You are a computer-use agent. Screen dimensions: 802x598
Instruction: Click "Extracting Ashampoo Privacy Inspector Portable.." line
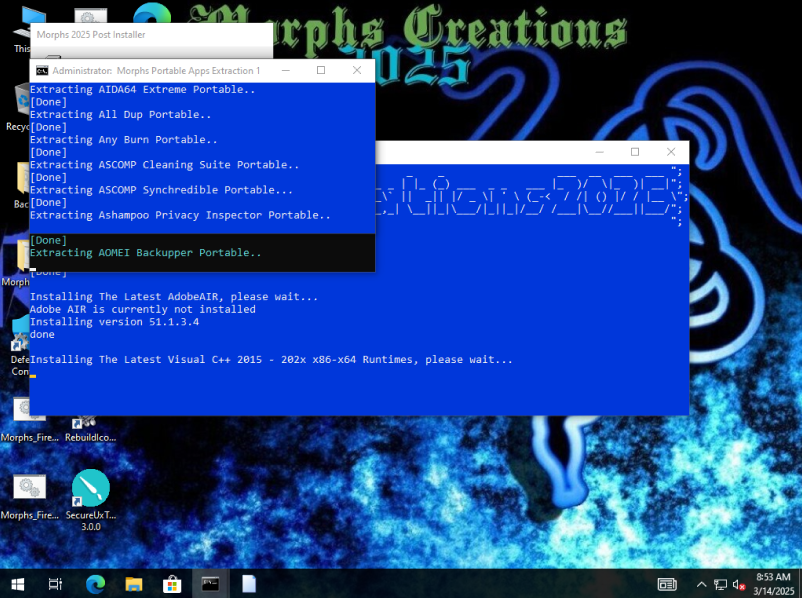[x=180, y=215]
